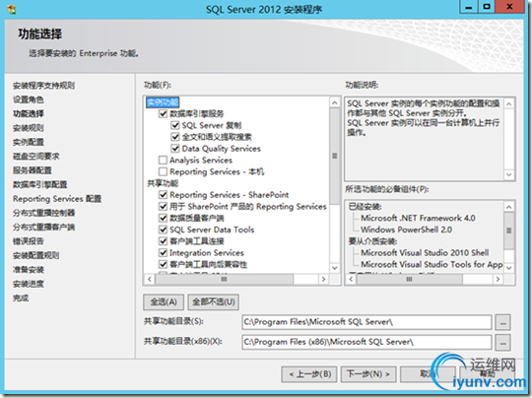This screenshot has width=532, height=398.
Task: Click the prerequisites list vertical scrollbar thumb
Action: (x=509, y=231)
